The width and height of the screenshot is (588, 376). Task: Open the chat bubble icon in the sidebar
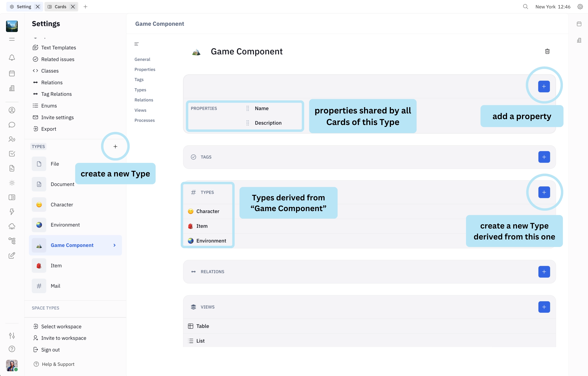click(12, 125)
